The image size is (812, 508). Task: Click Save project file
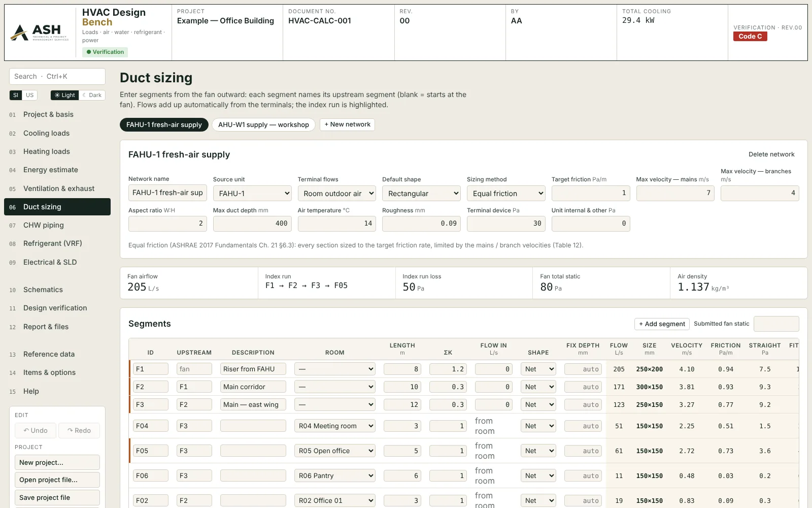click(x=57, y=497)
